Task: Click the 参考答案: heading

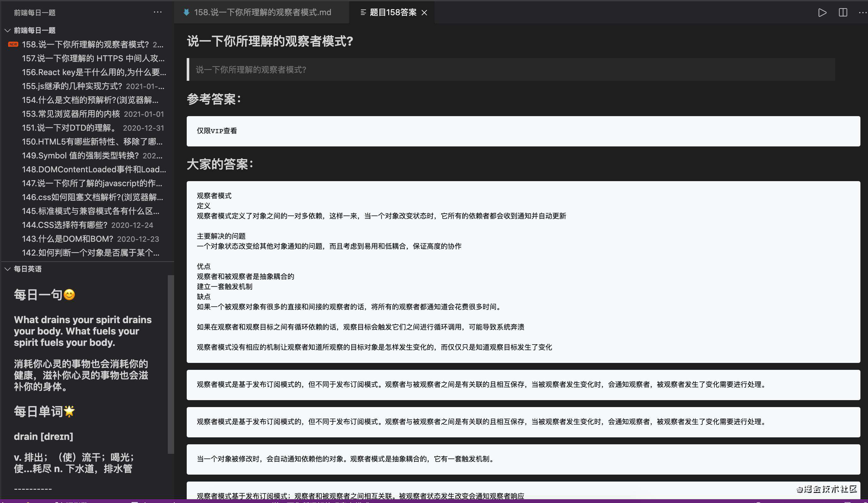Action: click(214, 99)
